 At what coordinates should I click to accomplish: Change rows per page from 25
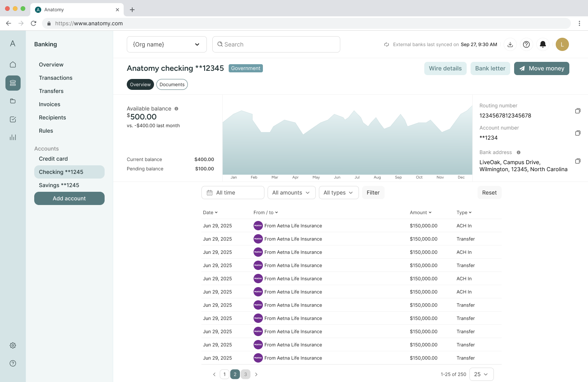481,374
